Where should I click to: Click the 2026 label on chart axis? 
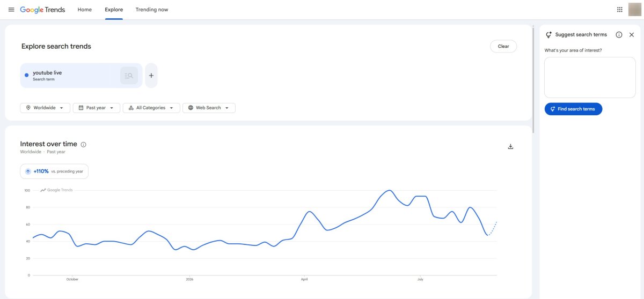click(x=189, y=279)
